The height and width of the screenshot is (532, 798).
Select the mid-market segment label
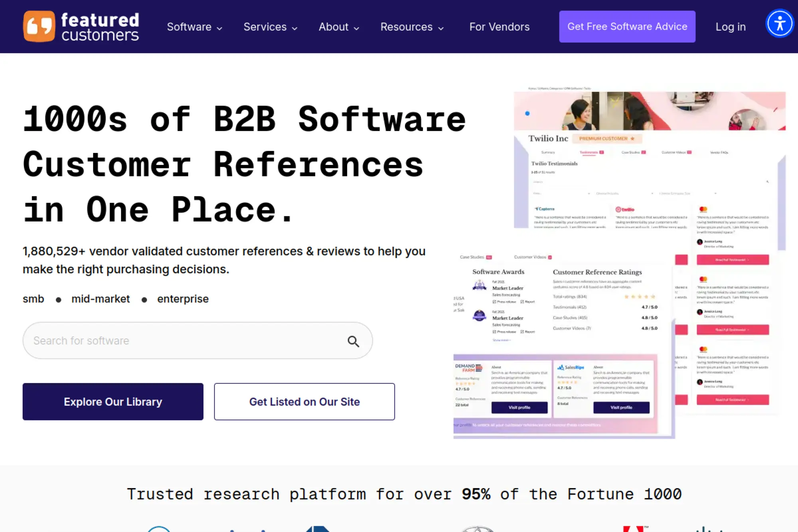pos(101,299)
